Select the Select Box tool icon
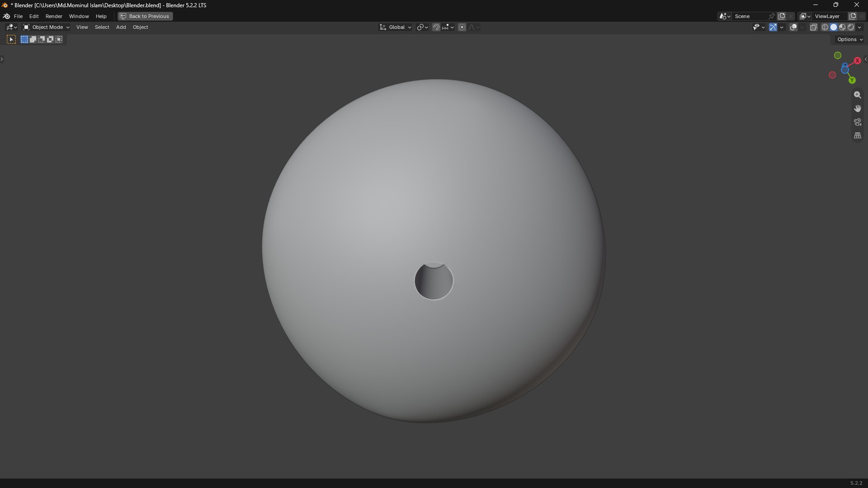The height and width of the screenshot is (488, 868). (x=11, y=40)
